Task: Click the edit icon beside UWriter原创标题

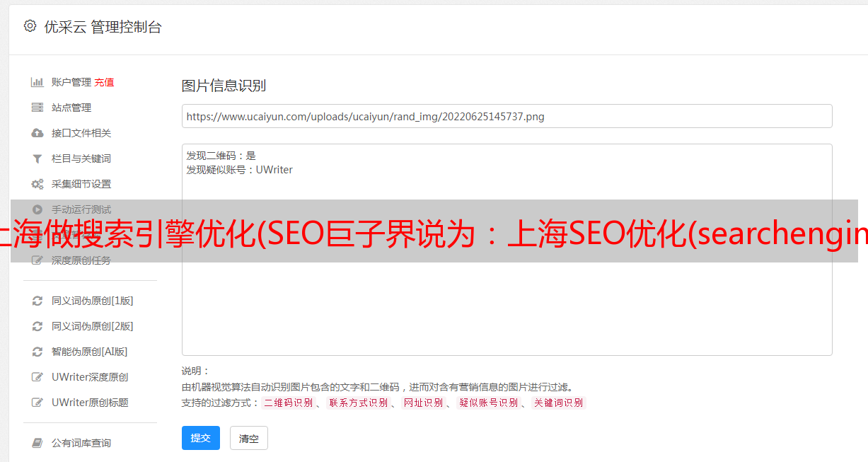Action: [x=37, y=403]
